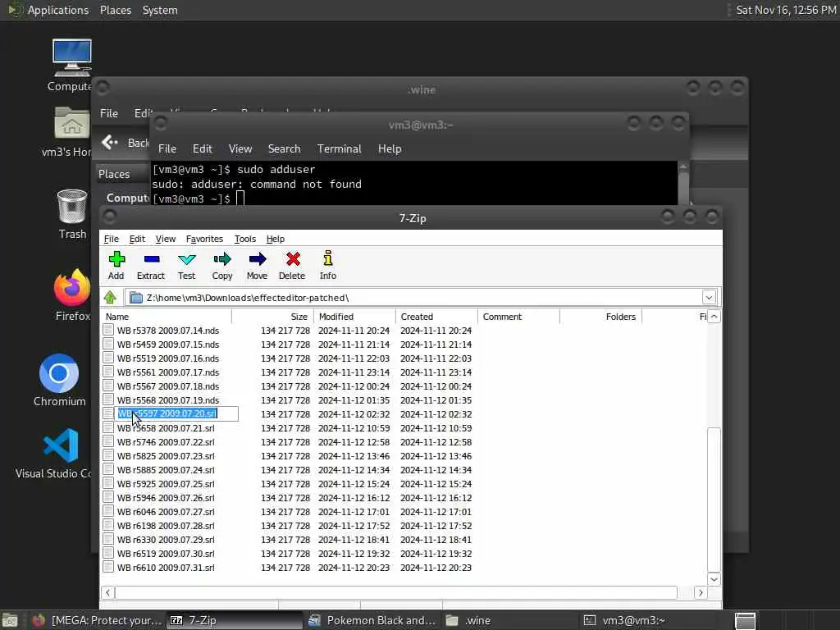Sort files by the Size column header
Screen dimensions: 840x630
coord(273,317)
